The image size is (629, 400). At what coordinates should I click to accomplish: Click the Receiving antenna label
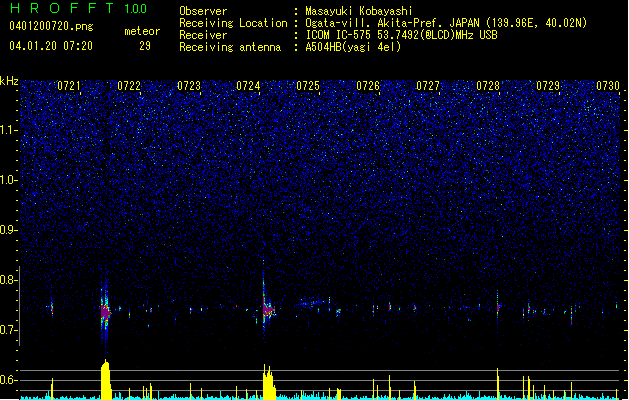tap(230, 47)
